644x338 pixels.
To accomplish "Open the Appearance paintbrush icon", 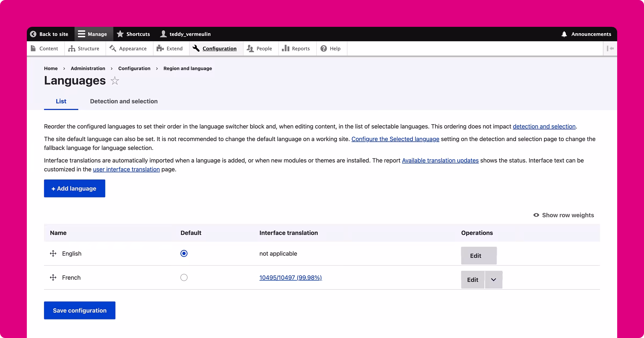I will pyautogui.click(x=112, y=49).
